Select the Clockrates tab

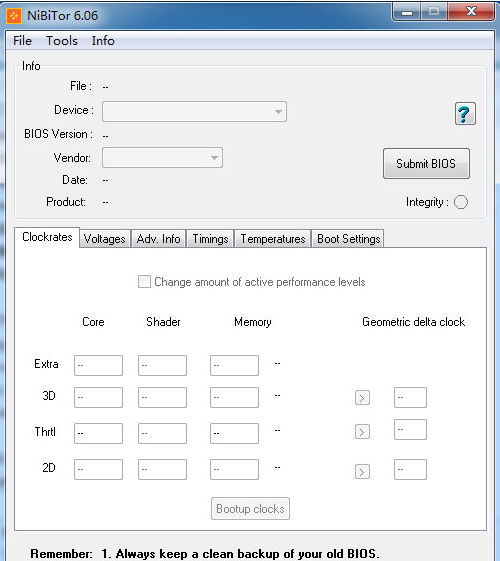[47, 237]
